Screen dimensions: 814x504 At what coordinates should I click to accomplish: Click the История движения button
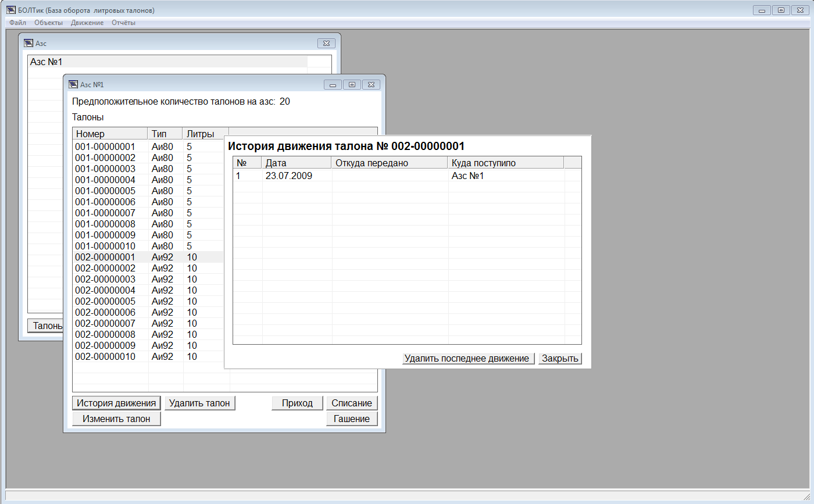click(116, 403)
